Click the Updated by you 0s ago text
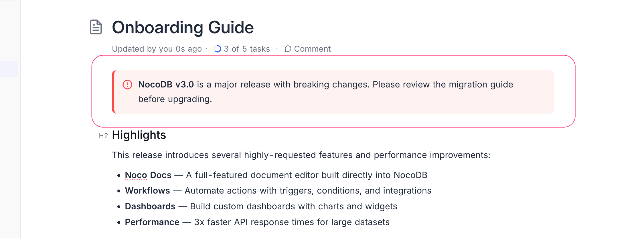The image size is (644, 238). pos(157,49)
